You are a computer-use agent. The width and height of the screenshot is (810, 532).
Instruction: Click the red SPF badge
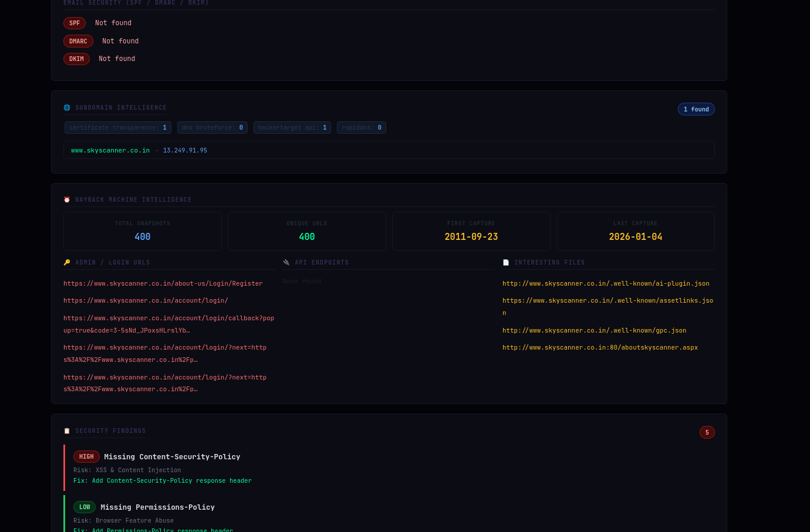[x=75, y=23]
